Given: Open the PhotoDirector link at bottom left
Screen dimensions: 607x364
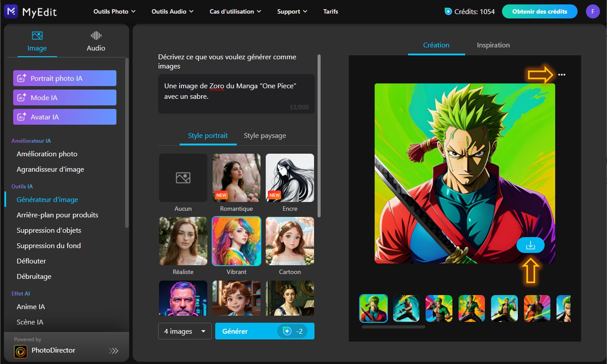Looking at the screenshot, I should click(53, 350).
